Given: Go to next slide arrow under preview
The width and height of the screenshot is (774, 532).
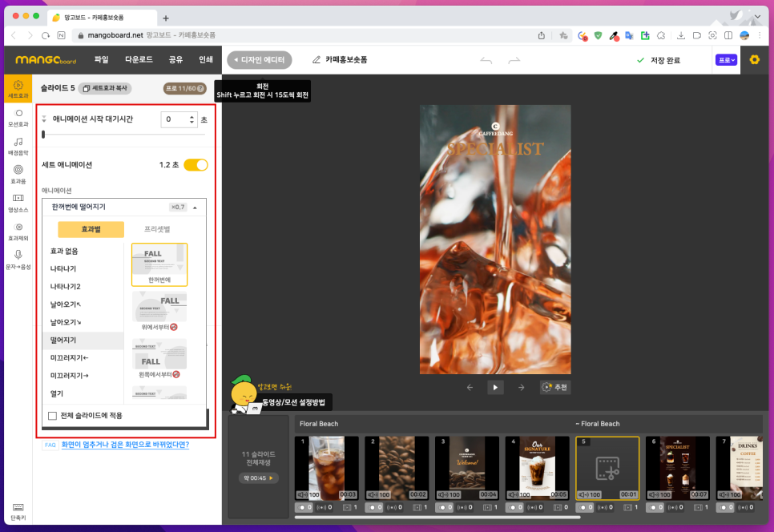Looking at the screenshot, I should point(522,388).
